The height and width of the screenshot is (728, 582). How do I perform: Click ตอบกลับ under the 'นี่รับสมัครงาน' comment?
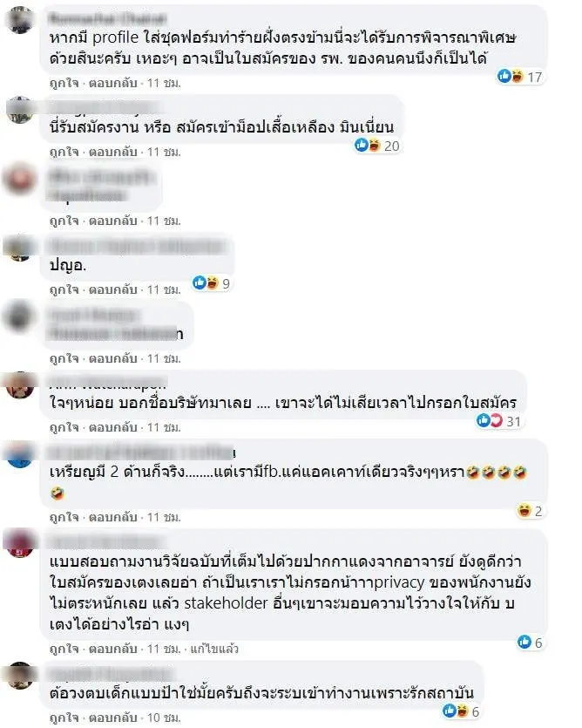tap(112, 152)
